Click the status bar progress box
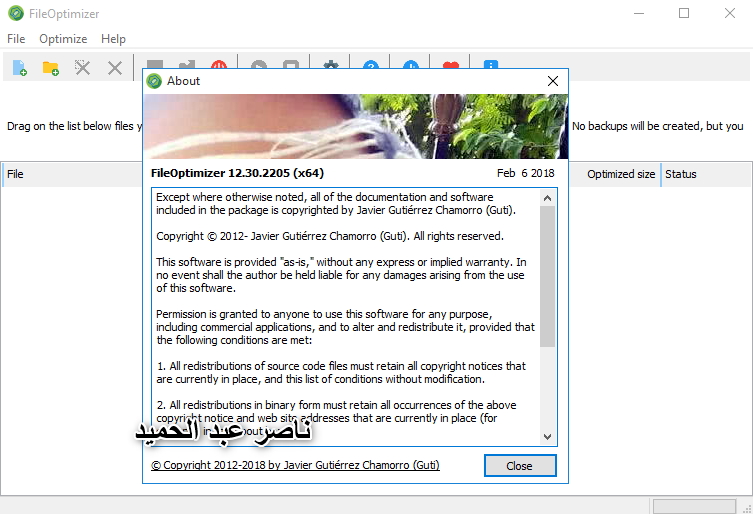 (x=694, y=506)
